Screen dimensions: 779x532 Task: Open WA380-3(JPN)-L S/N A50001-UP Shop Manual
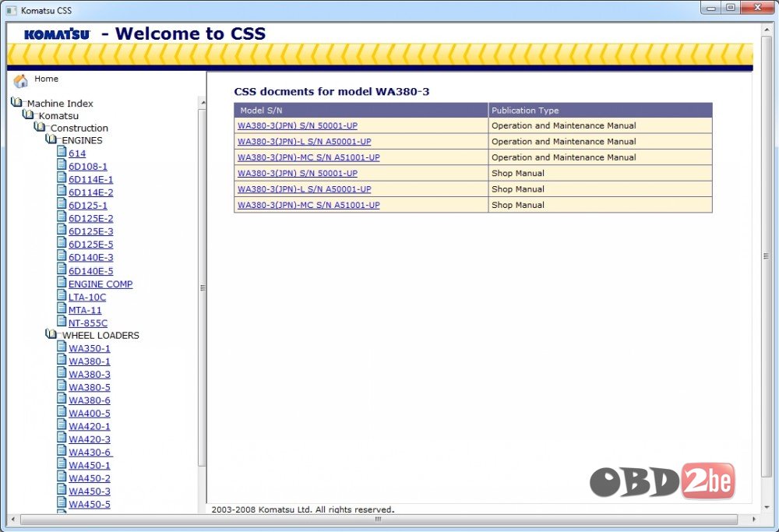click(304, 189)
